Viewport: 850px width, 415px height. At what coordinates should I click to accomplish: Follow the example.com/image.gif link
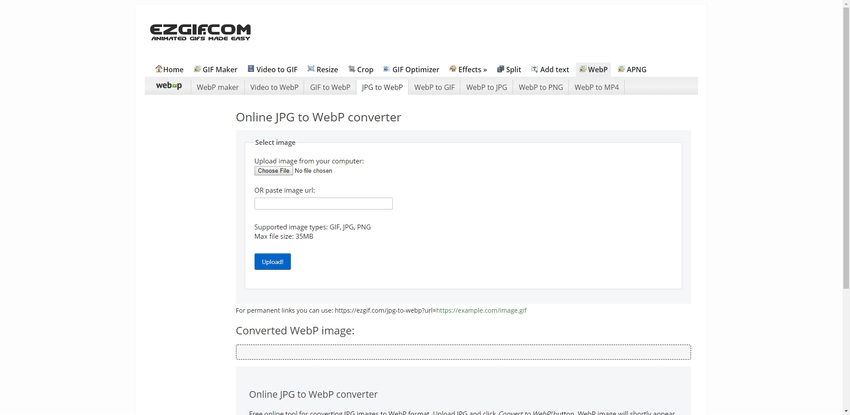coord(481,310)
